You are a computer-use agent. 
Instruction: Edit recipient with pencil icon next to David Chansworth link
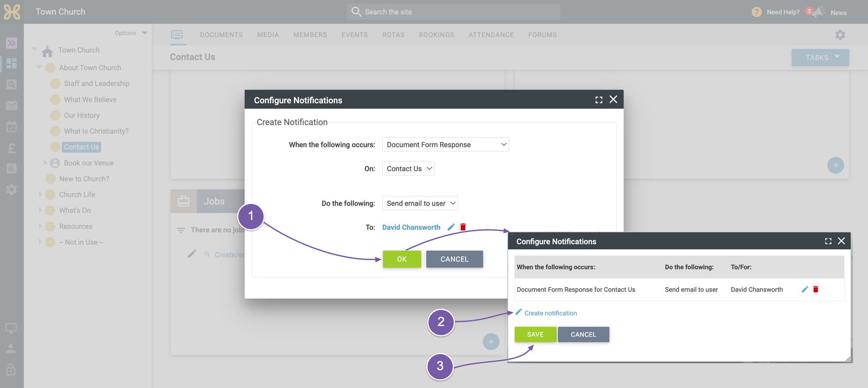tap(451, 227)
